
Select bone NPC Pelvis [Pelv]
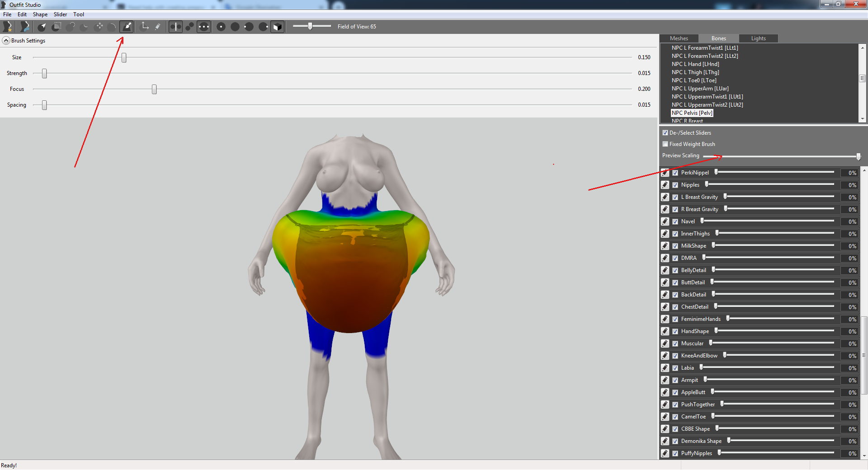pyautogui.click(x=692, y=113)
